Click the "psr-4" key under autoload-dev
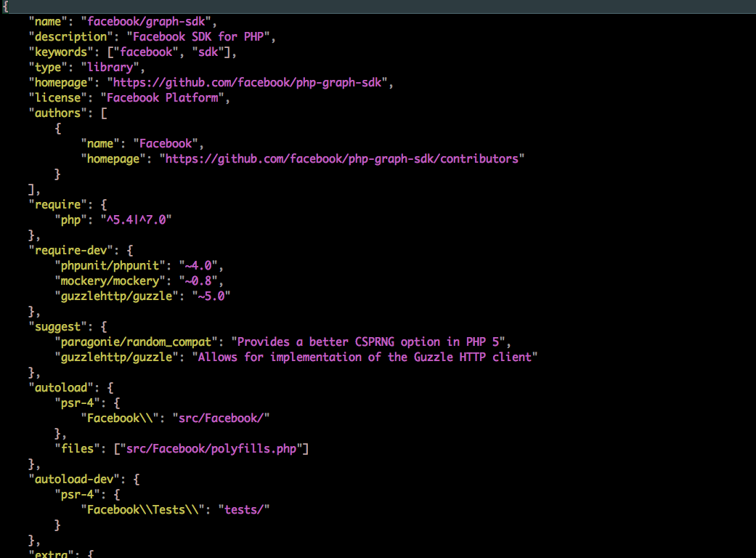 coord(77,495)
